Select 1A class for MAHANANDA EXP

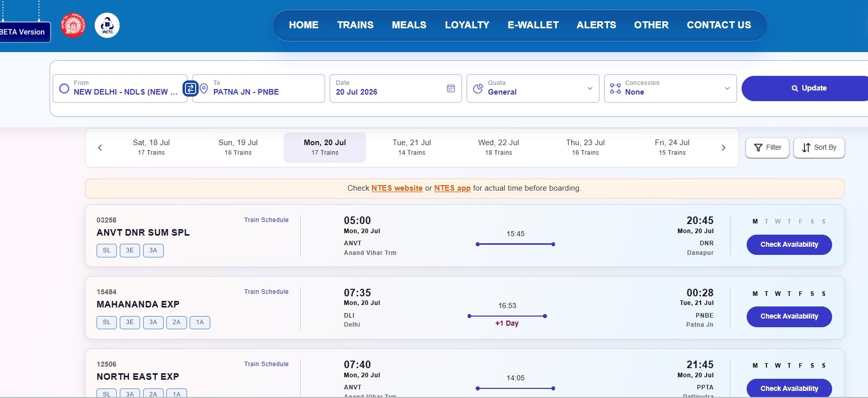[x=200, y=322]
